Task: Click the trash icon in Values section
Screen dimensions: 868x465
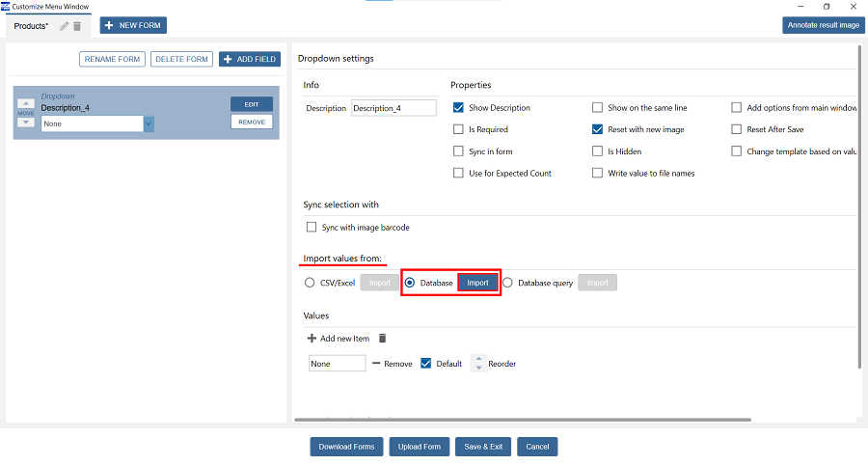Action: tap(382, 339)
